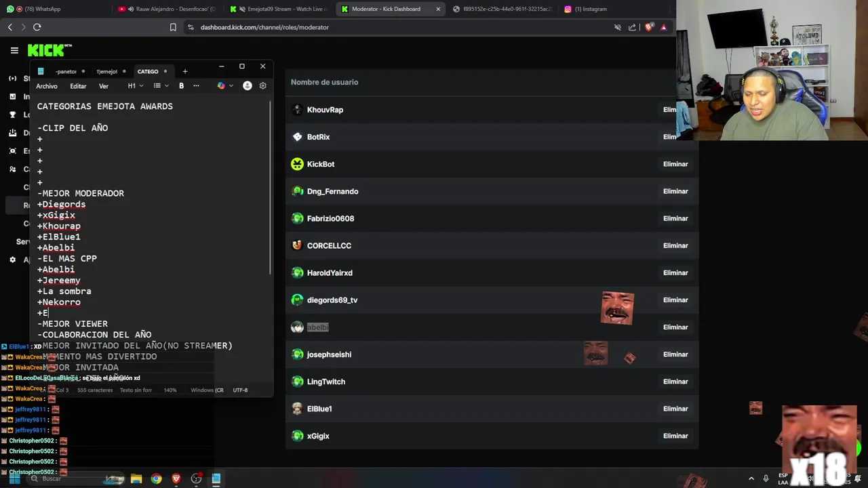This screenshot has height=488, width=868.
Task: Switch to the Rauw Alejandro YouTube tab
Action: [167, 9]
